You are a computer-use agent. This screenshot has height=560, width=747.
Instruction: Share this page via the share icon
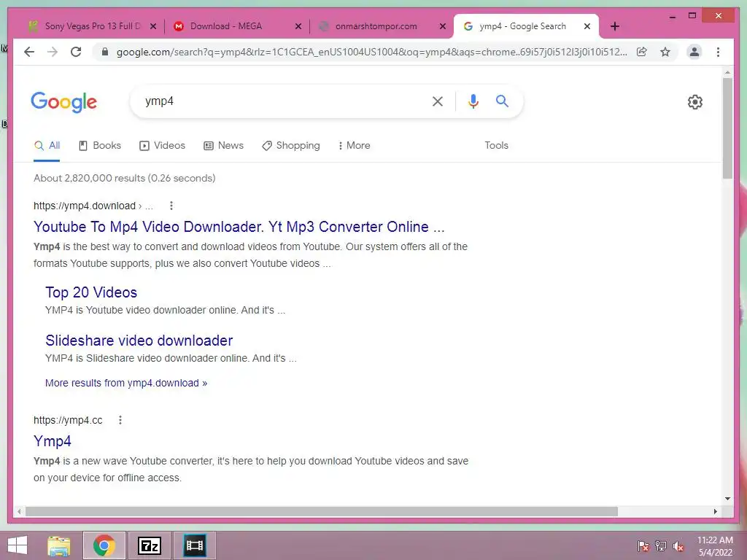coord(642,52)
